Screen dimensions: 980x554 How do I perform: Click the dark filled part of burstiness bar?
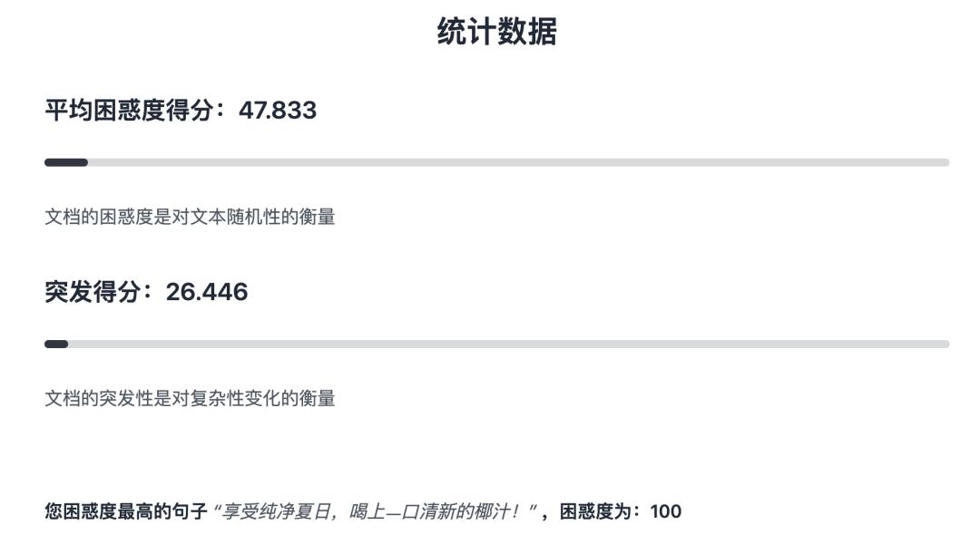tap(56, 344)
